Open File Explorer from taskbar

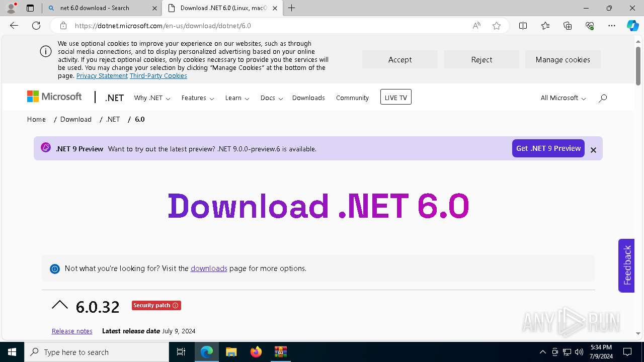point(231,352)
